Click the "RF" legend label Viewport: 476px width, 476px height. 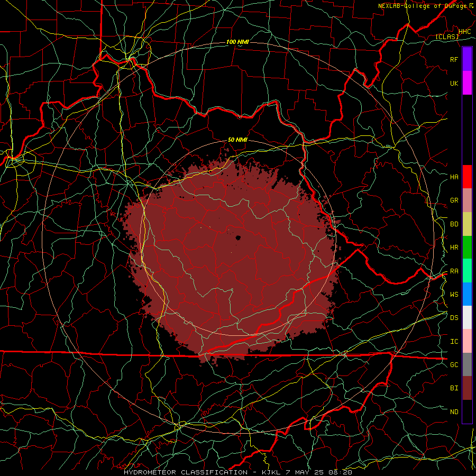point(454,59)
